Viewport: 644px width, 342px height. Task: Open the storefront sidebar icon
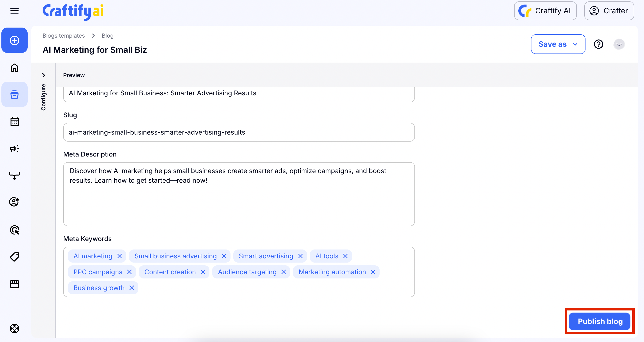tap(15, 284)
